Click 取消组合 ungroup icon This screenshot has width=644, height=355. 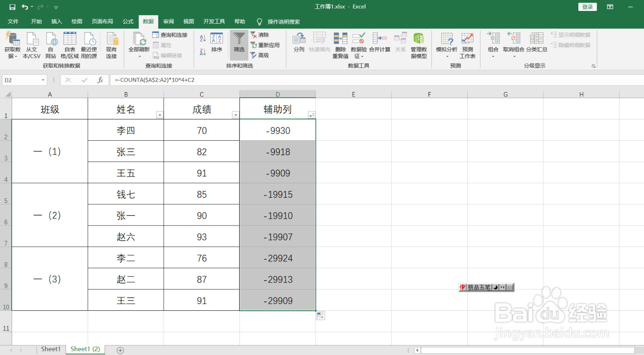tap(514, 45)
